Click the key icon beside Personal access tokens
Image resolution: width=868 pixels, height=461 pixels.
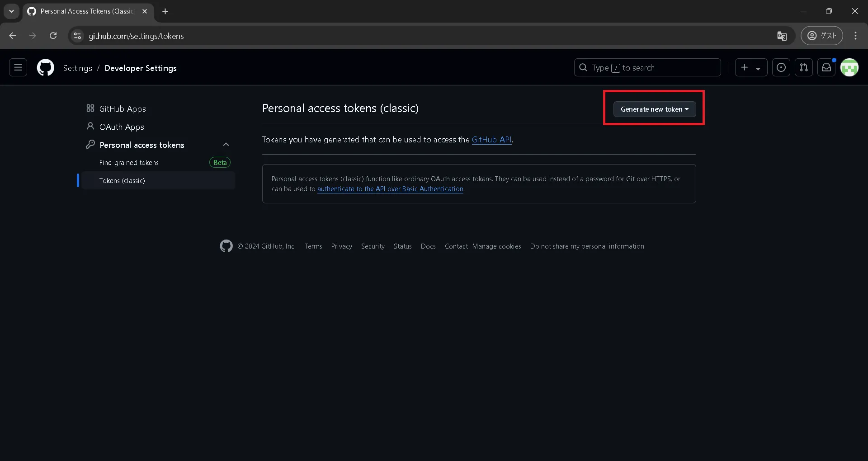pyautogui.click(x=90, y=145)
